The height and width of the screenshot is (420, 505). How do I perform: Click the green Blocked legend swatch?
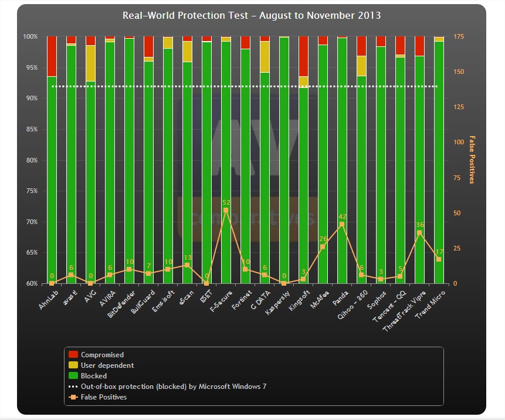(73, 375)
